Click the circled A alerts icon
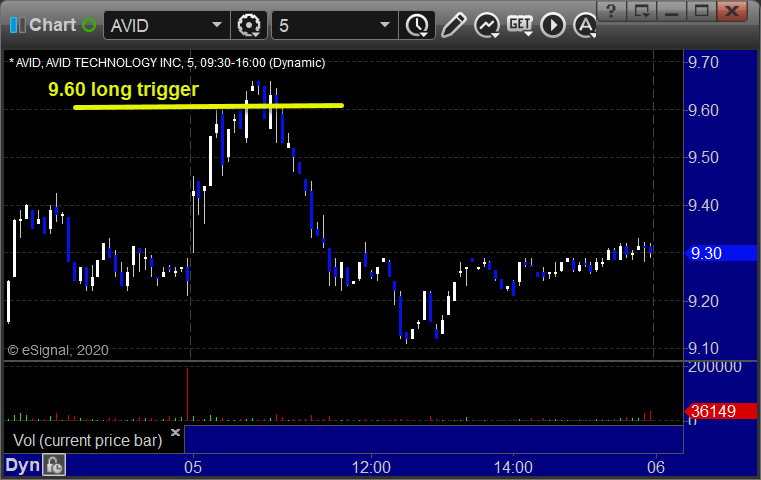Image resolution: width=761 pixels, height=480 pixels. (584, 25)
